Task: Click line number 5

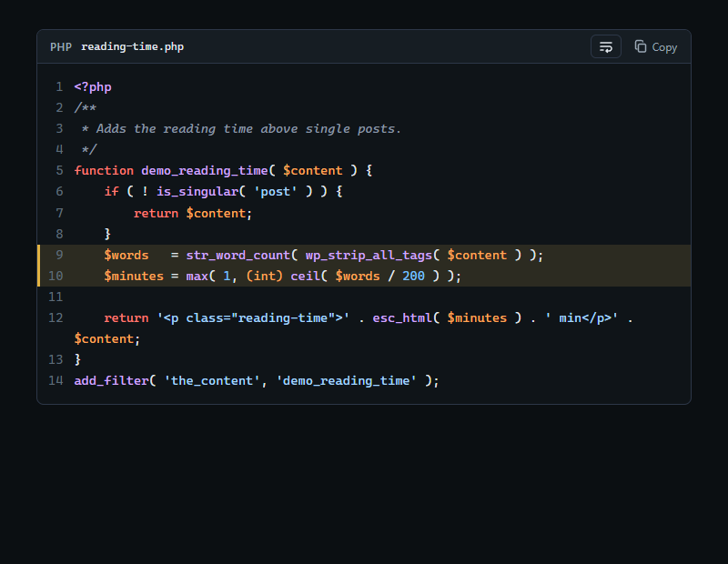Action: point(59,170)
